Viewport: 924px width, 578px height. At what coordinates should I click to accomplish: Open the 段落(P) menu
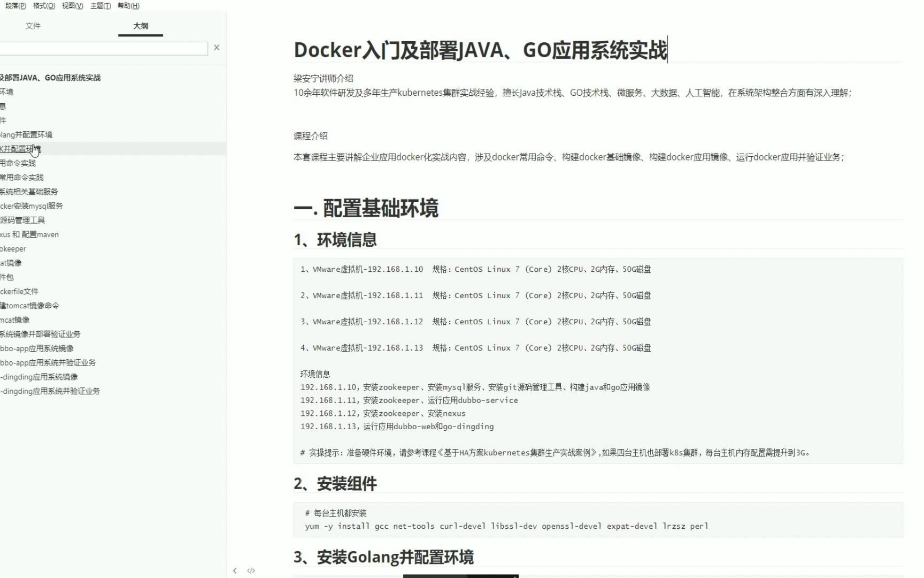tap(15, 6)
